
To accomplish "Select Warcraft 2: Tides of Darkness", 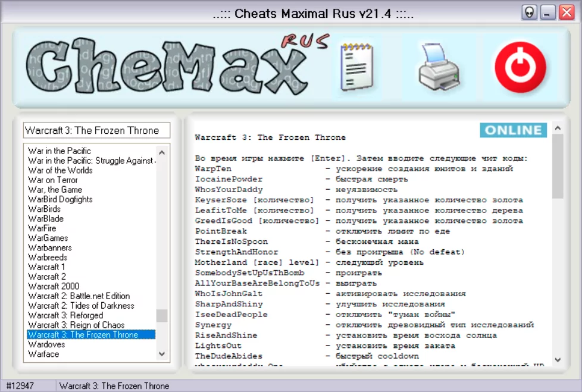I will coord(91,306).
